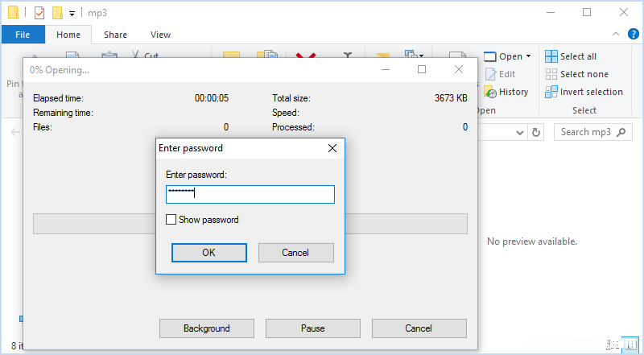Switch to the Share ribbon tab

[115, 35]
